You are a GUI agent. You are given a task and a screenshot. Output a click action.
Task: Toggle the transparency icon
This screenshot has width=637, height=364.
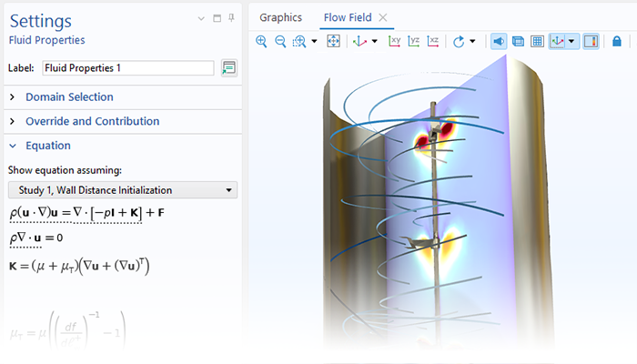click(x=518, y=41)
